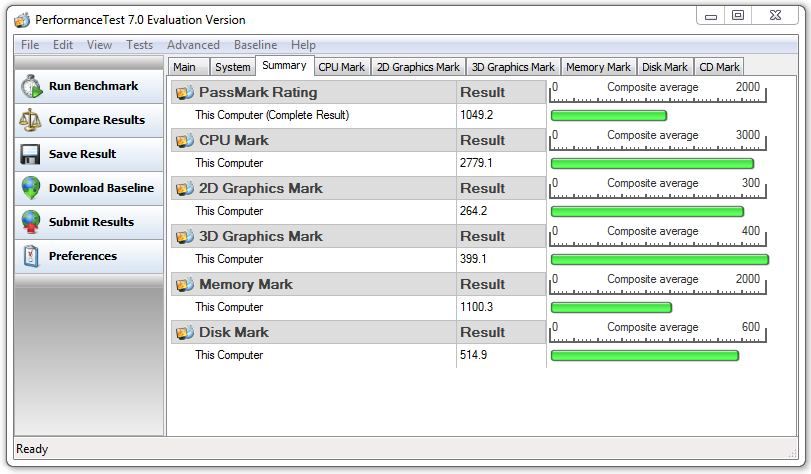This screenshot has width=811, height=474.
Task: Click the PassMark Rating section icon
Action: (185, 93)
